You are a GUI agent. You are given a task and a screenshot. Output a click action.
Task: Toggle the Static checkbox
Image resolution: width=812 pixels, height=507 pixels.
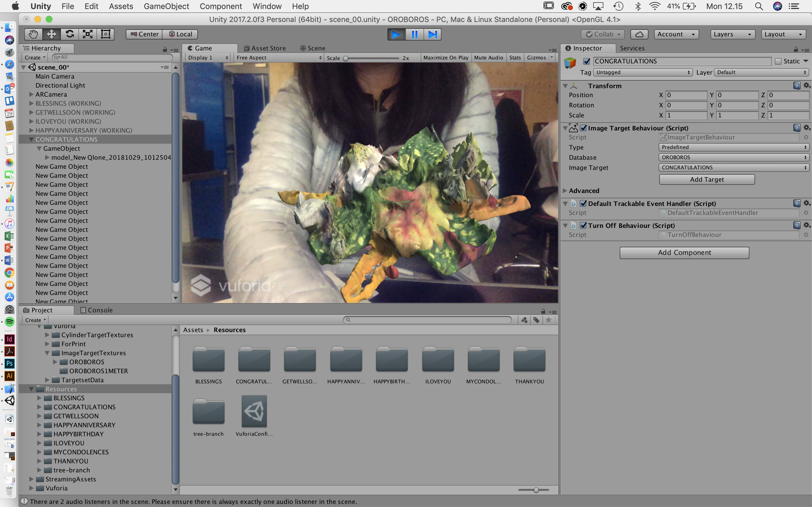778,61
